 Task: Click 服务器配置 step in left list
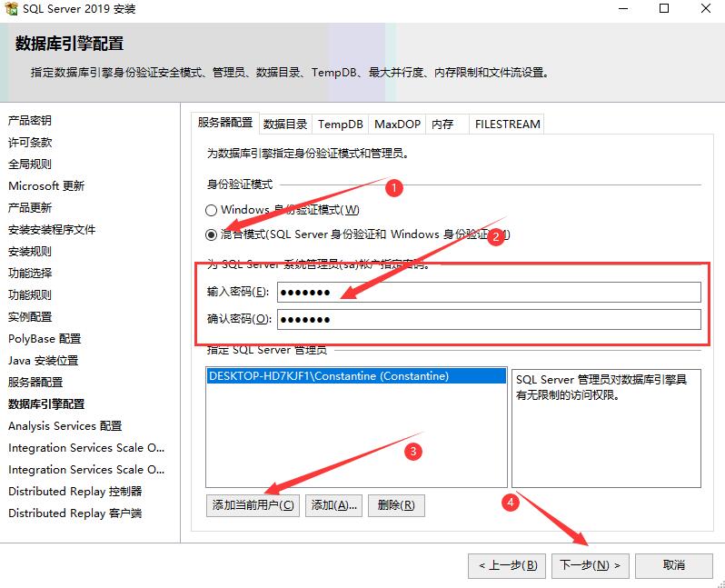(35, 382)
